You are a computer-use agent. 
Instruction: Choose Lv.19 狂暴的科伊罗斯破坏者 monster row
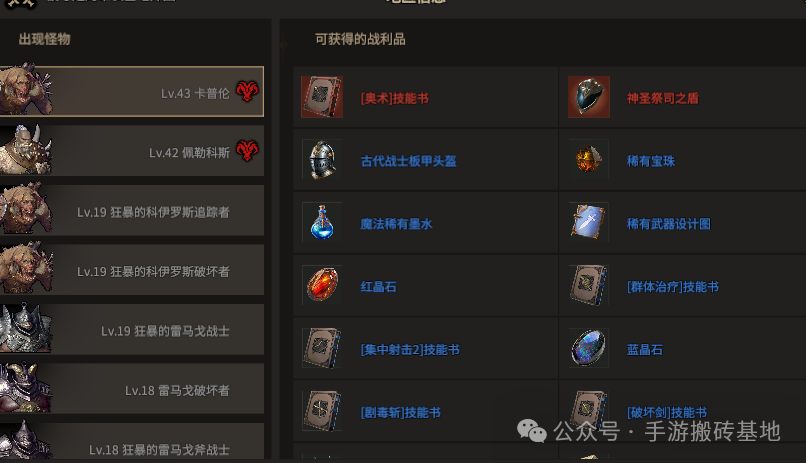point(132,270)
